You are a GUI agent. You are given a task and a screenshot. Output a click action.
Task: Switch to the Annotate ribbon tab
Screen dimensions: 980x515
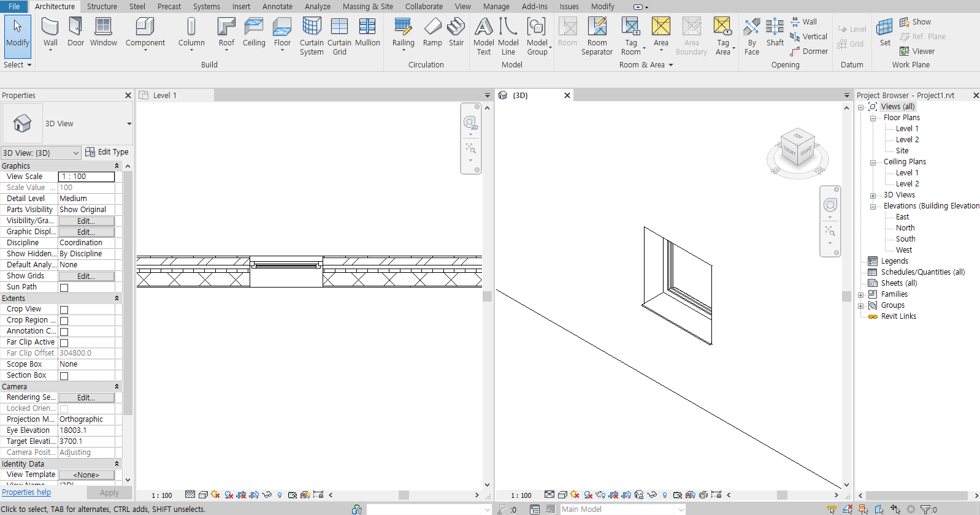277,6
